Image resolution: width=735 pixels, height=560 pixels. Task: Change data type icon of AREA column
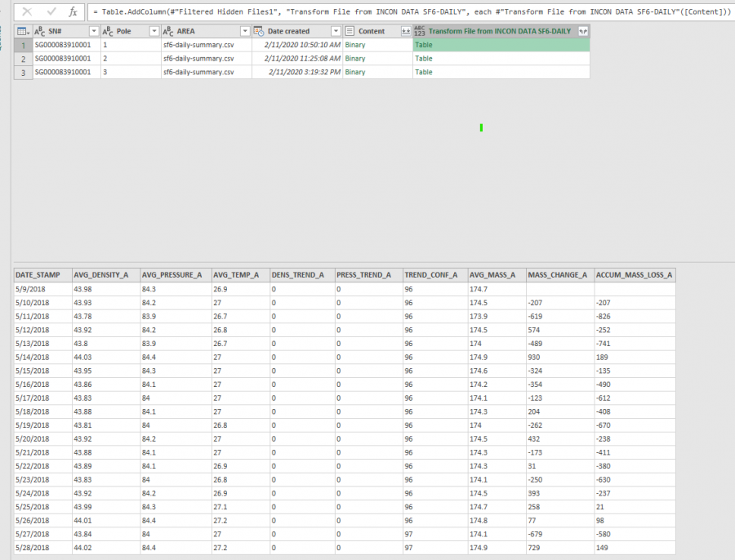[x=168, y=31]
